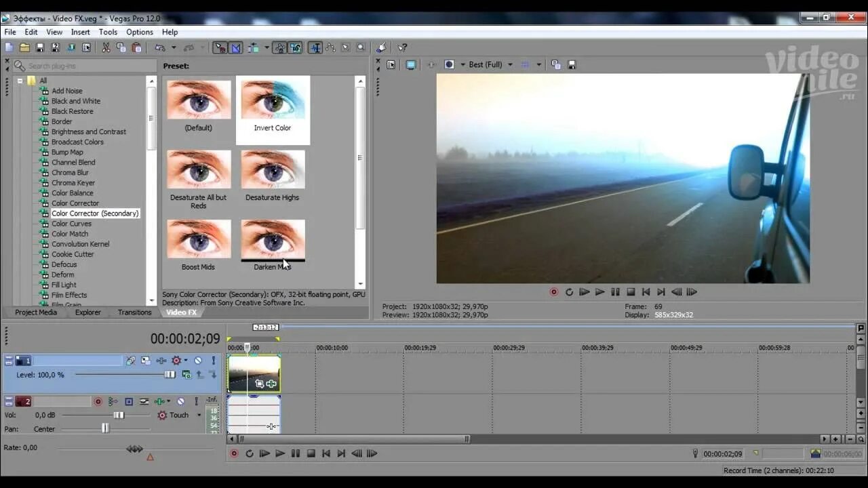Switch to the Project Media tab
Viewport: 868px width, 488px height.
pyautogui.click(x=36, y=312)
